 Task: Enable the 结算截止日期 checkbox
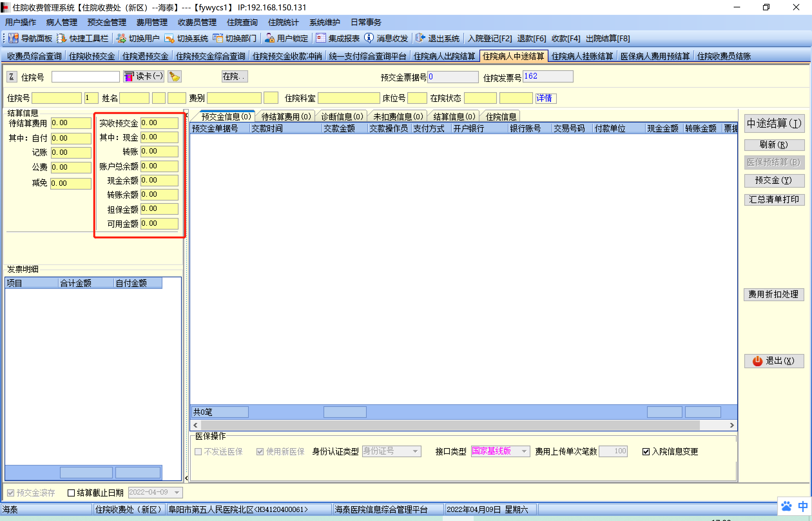71,493
